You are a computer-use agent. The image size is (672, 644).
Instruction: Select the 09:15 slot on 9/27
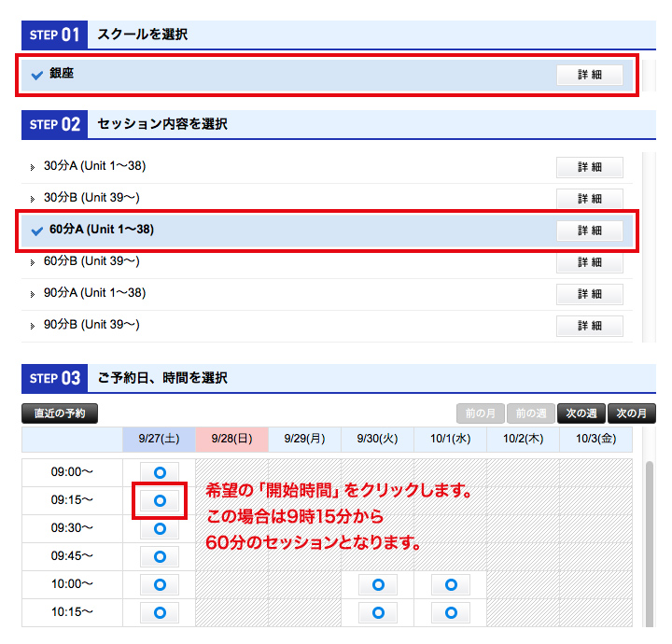click(x=160, y=501)
